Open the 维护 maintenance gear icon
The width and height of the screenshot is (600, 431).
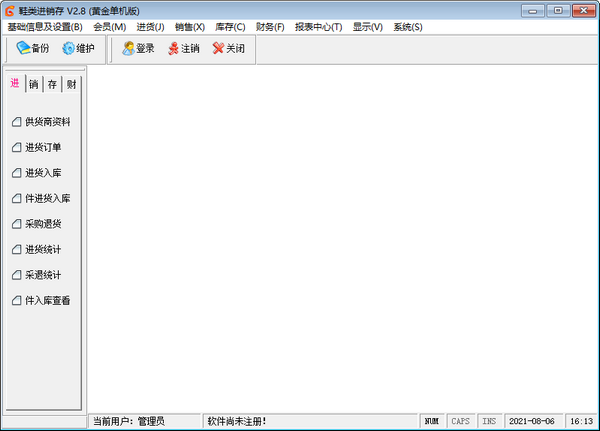pyautogui.click(x=68, y=48)
